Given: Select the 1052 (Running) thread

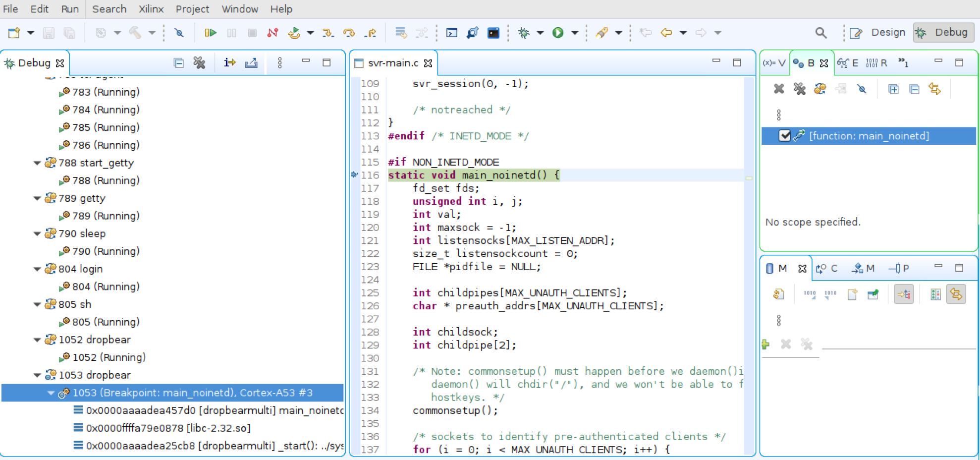Looking at the screenshot, I should pos(103,357).
